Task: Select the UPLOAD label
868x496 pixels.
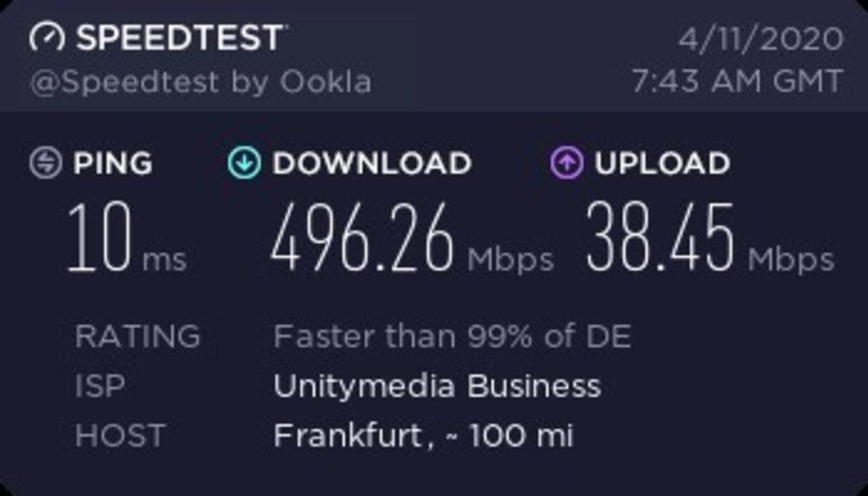Action: click(x=662, y=163)
